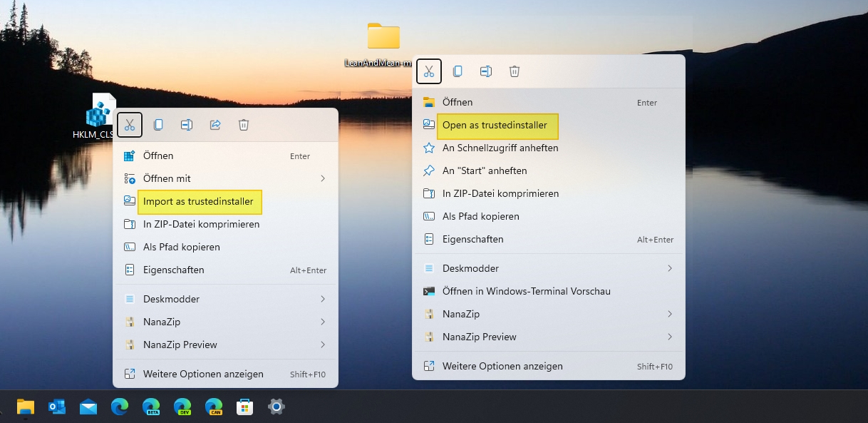Select An Schnellzugriff anheften

pyautogui.click(x=548, y=148)
